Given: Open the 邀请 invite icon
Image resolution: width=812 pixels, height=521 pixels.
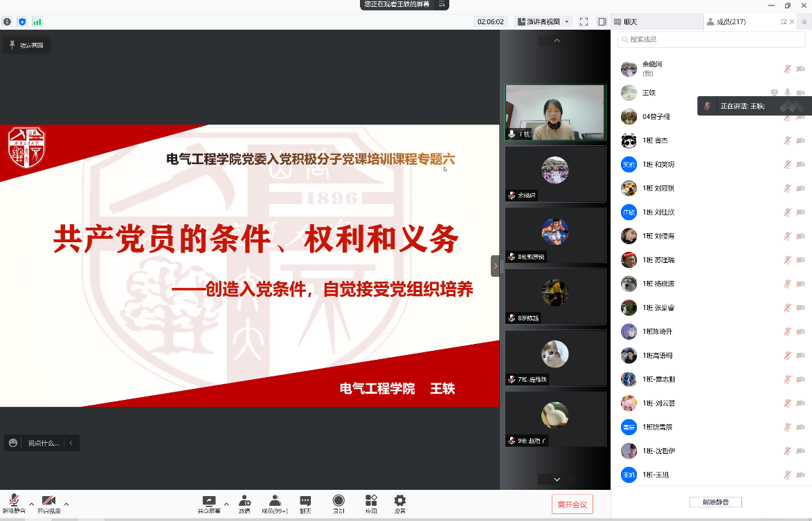Looking at the screenshot, I should 244,503.
